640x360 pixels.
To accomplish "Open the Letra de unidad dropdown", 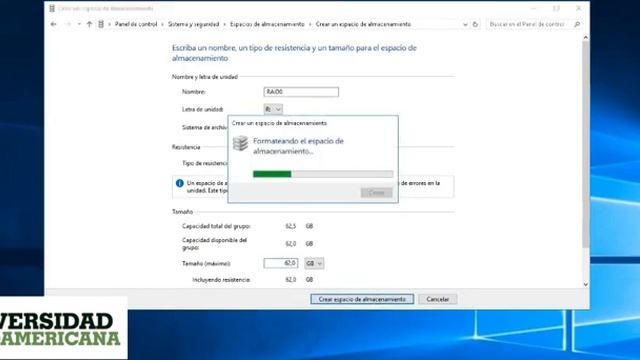I will coord(273,109).
